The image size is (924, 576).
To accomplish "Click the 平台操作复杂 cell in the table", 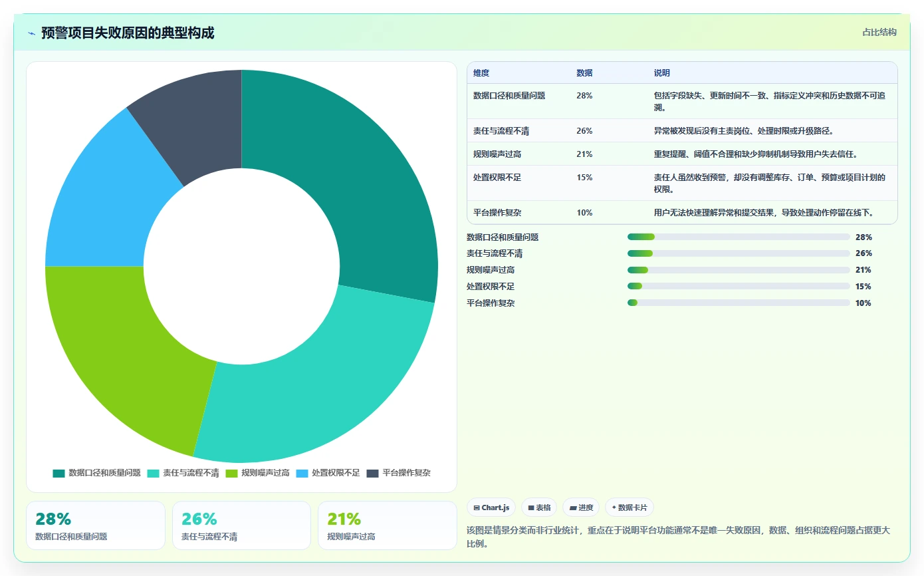I will coord(497,213).
